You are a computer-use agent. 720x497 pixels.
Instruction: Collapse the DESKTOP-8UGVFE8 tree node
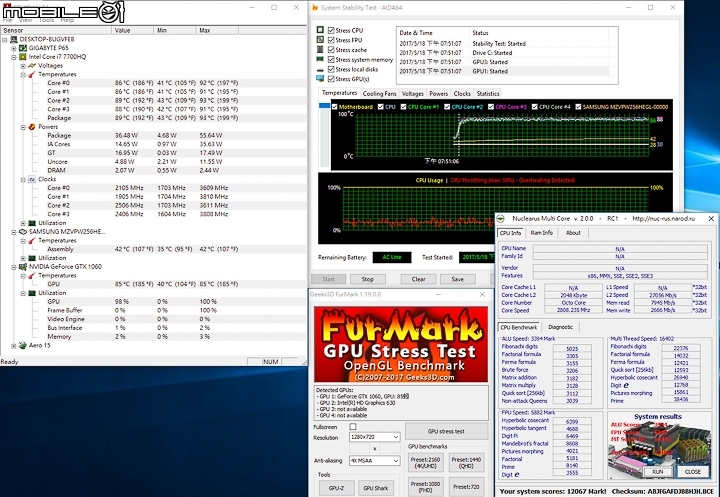click(x=5, y=40)
